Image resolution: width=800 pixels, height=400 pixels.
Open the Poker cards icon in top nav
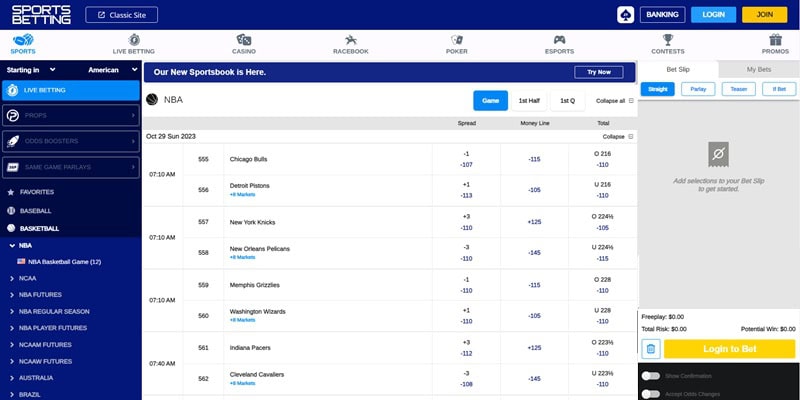coord(457,40)
